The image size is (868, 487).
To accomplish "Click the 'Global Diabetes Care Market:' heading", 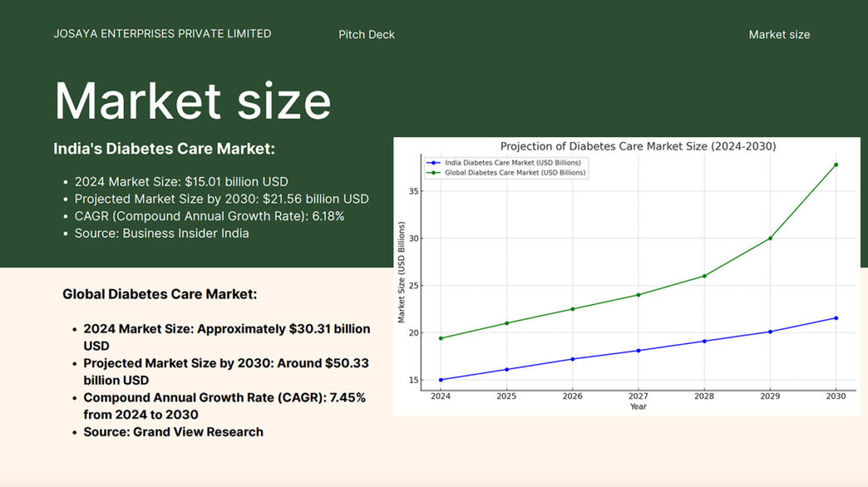I will tap(159, 294).
